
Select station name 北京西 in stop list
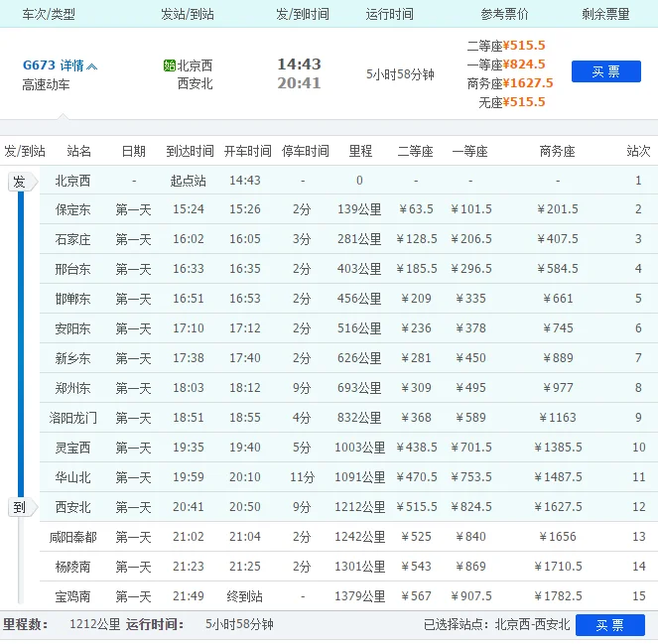point(72,181)
